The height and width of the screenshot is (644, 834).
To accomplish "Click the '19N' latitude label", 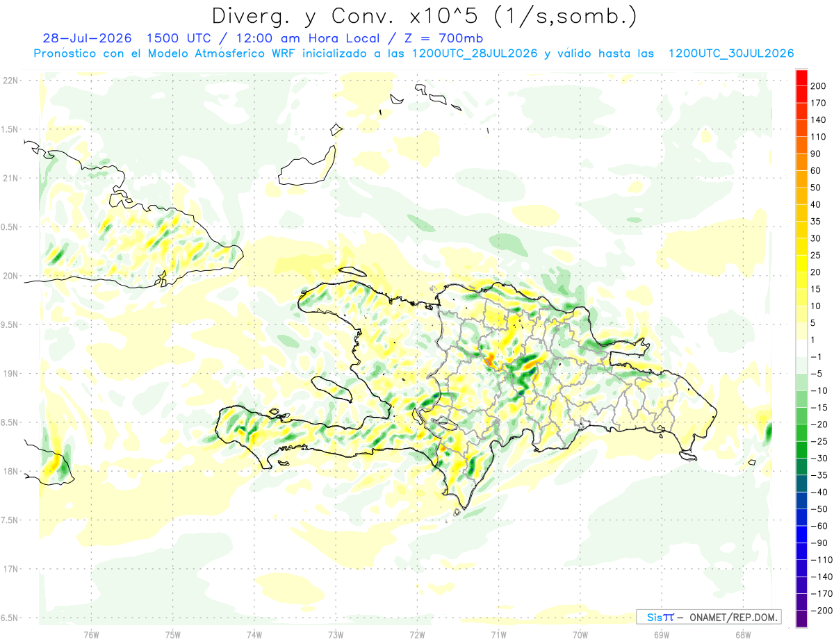I will click(10, 374).
